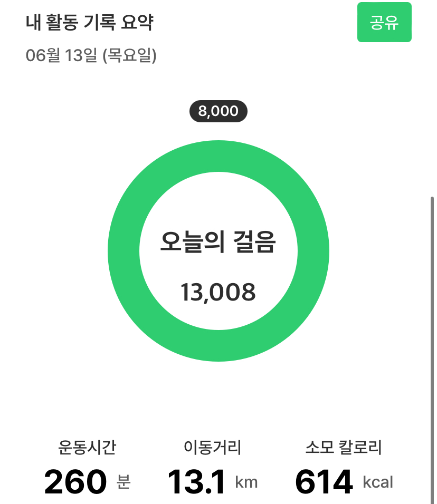Click the (목요일) weekday label

tap(129, 55)
